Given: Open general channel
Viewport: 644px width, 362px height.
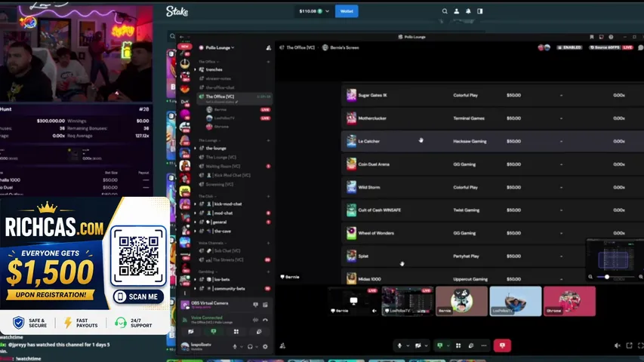Looking at the screenshot, I should 220,222.
